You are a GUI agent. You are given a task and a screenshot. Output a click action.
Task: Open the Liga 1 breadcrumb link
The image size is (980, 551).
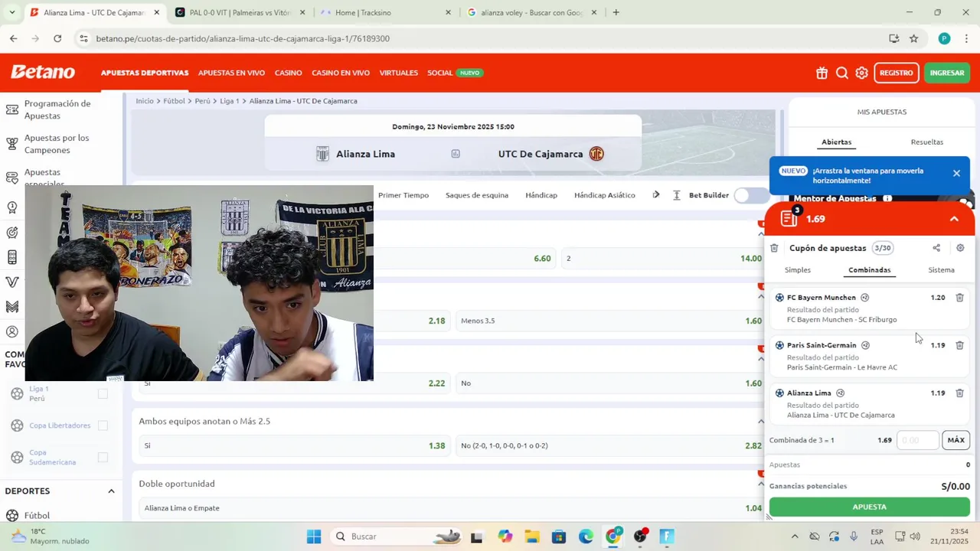pos(230,101)
